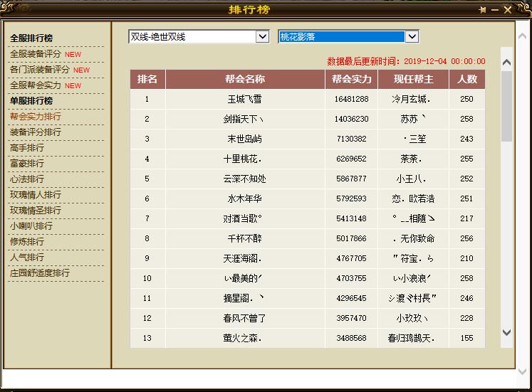The image size is (532, 392).
Task: Close the 排行榜 window
Action: 508,10
